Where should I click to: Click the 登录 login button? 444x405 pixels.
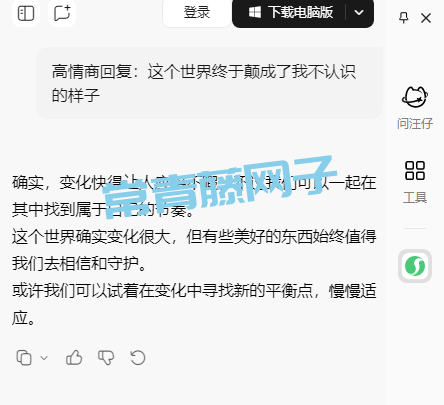click(x=197, y=13)
